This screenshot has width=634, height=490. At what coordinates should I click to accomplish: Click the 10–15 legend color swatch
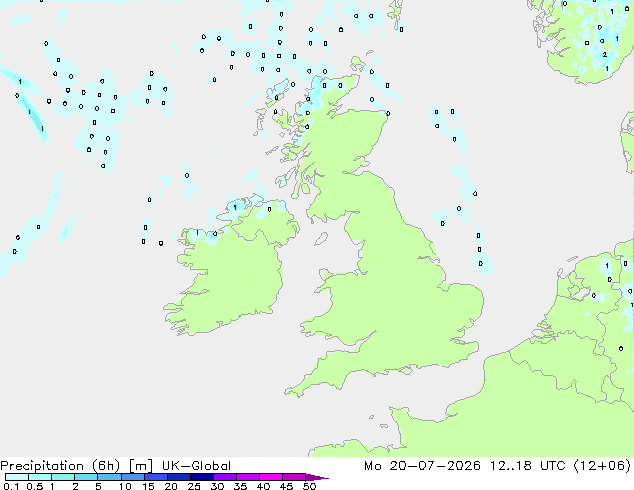(132, 477)
